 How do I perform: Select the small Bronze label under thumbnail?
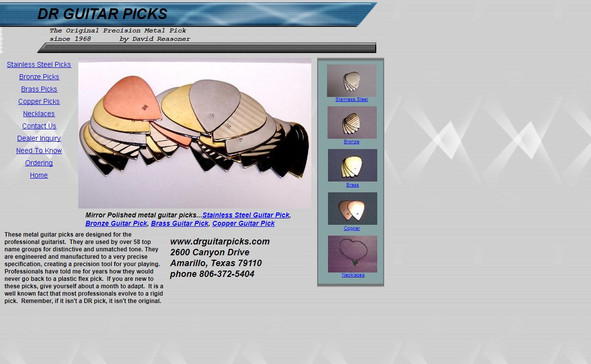pyautogui.click(x=352, y=142)
